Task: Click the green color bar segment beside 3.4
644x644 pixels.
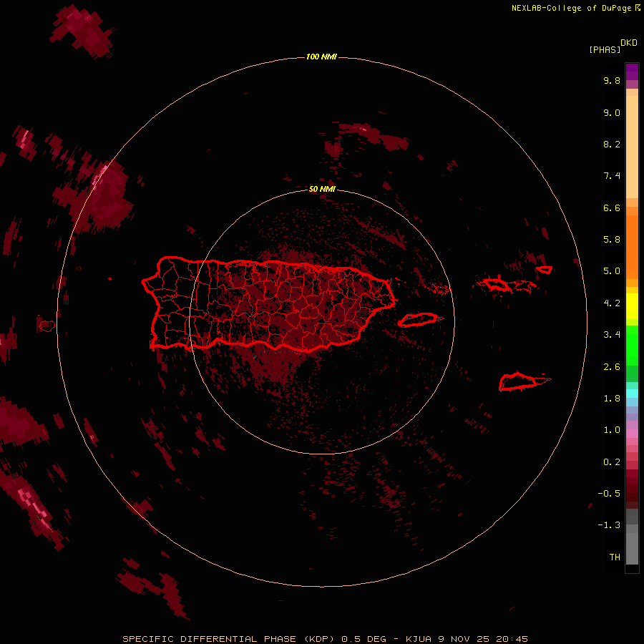Action: pos(632,345)
